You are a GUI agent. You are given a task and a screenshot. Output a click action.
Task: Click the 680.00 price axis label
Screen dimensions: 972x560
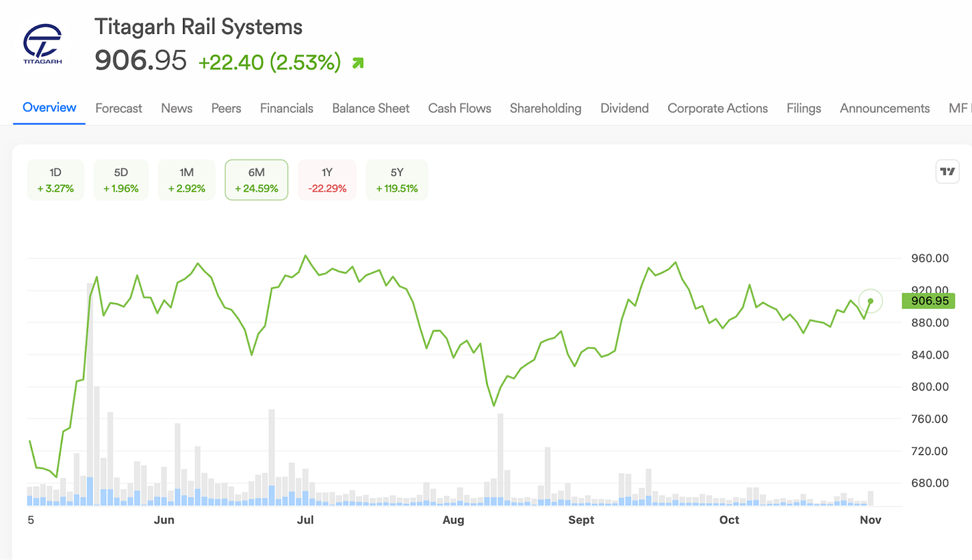930,483
